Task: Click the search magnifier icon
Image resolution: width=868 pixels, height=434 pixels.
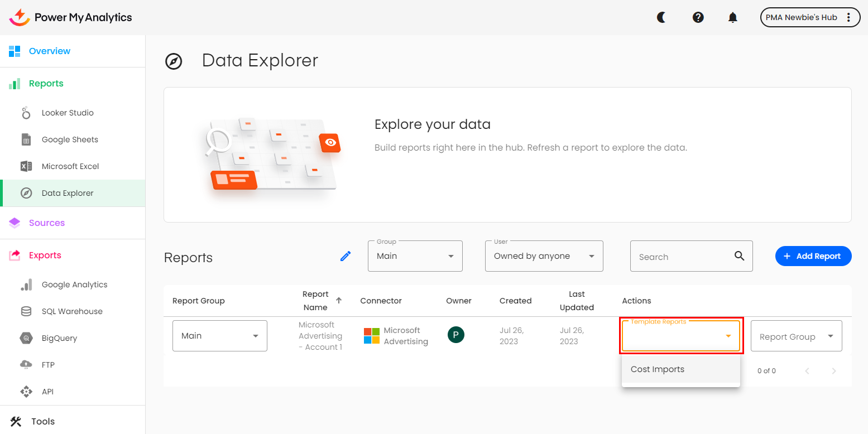Action: coord(739,256)
